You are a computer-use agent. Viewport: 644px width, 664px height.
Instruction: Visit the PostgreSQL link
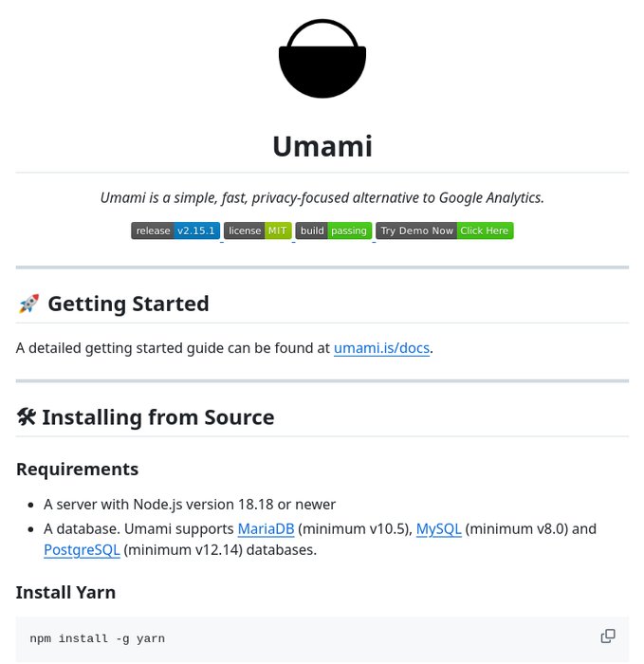(x=82, y=549)
